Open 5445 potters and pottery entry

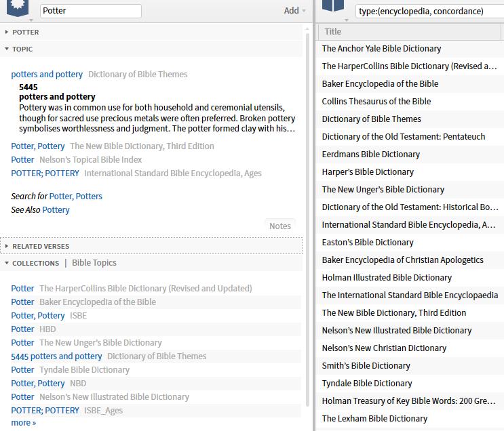coord(56,356)
